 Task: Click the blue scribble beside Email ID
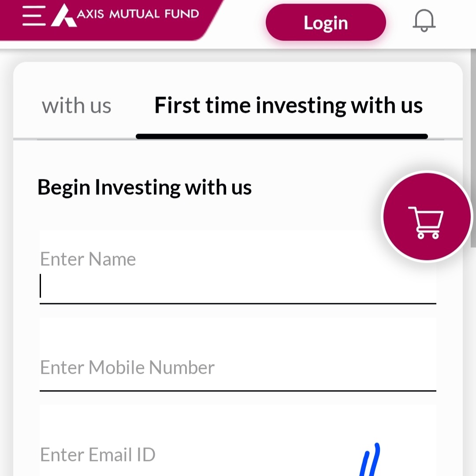click(x=369, y=461)
